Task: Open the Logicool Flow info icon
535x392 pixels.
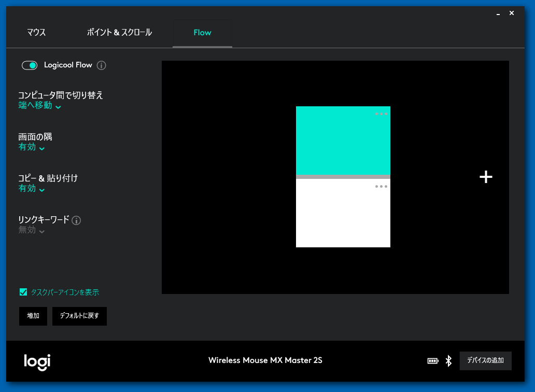Action: point(101,65)
